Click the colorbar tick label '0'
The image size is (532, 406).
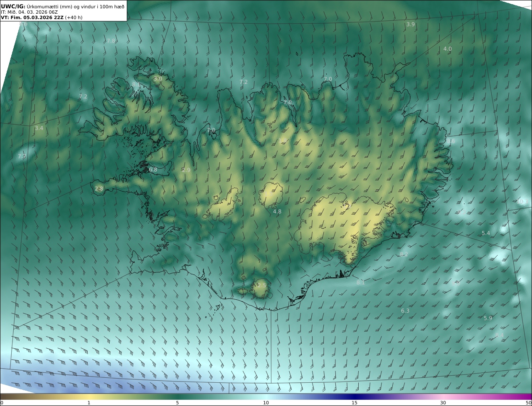coord(2,403)
